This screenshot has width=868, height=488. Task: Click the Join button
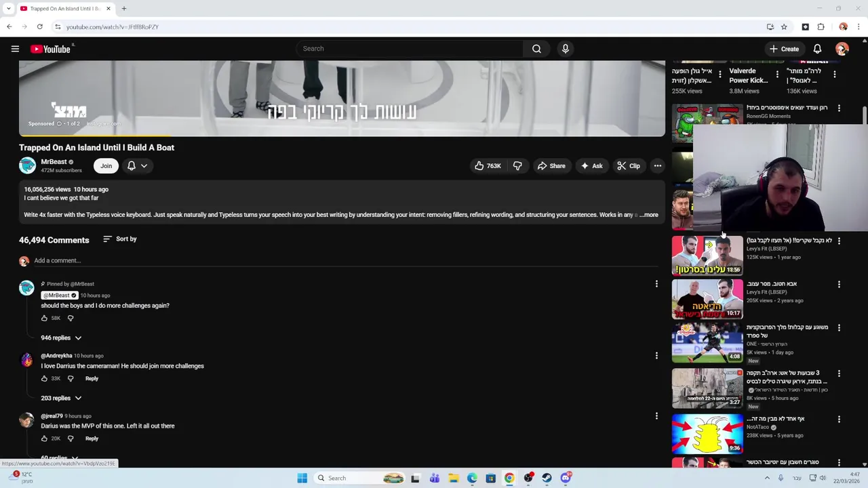(106, 166)
